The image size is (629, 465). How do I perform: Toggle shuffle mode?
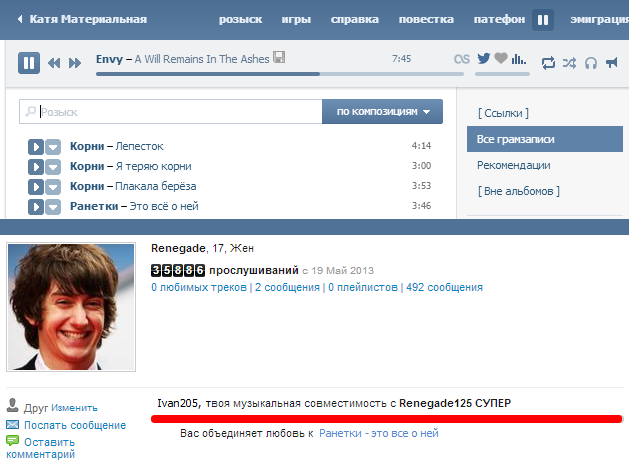coord(569,63)
